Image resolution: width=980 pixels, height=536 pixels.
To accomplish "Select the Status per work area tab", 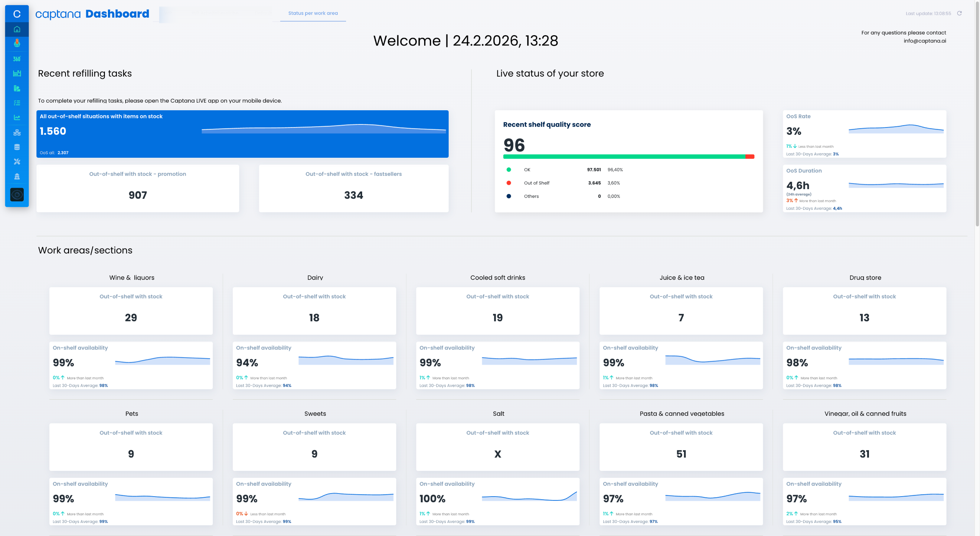I will point(313,13).
